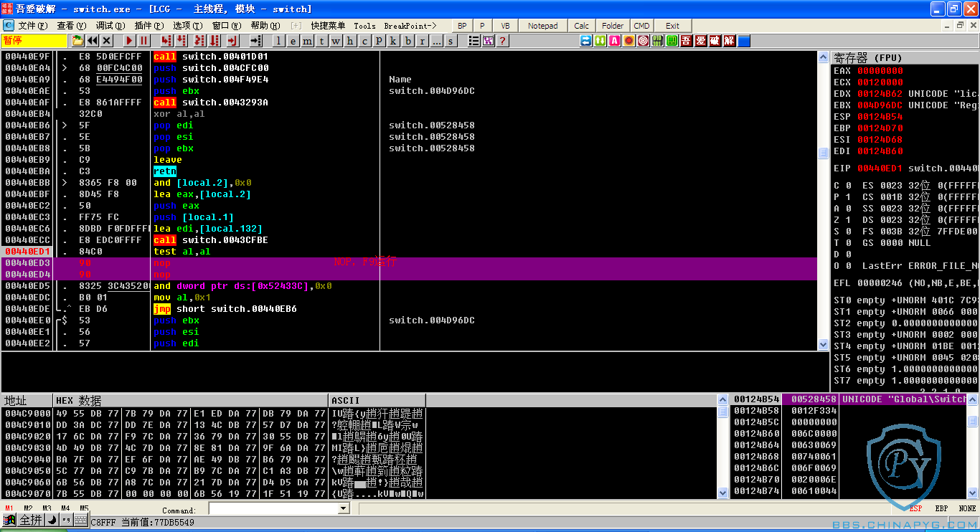980x532 pixels.
Task: Click the red Run play icon
Action: 130,41
